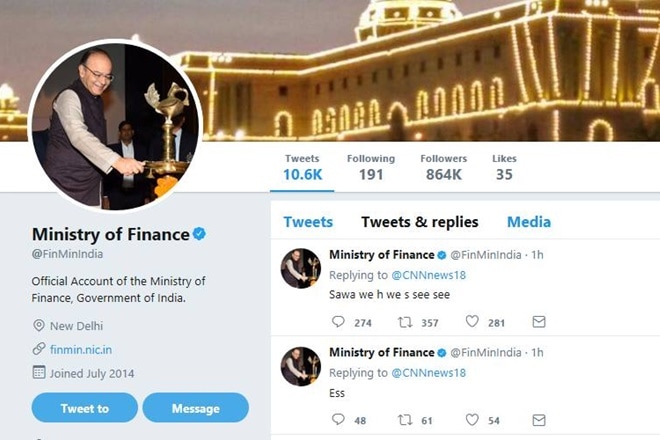Reply to the 'Ess' tweet
The height and width of the screenshot is (440, 660).
point(338,420)
